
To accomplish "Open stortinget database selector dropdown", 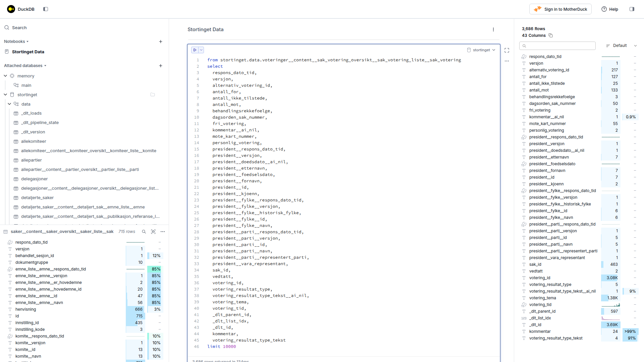I will click(x=481, y=50).
